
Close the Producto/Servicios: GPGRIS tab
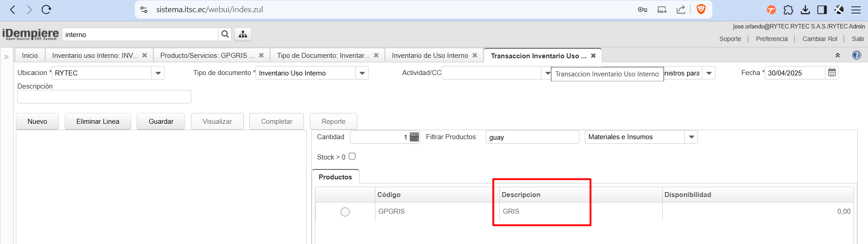(x=261, y=55)
